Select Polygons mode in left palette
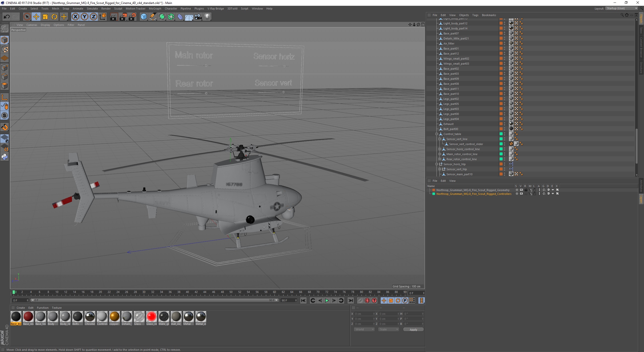The height and width of the screenshot is (352, 644). click(5, 86)
